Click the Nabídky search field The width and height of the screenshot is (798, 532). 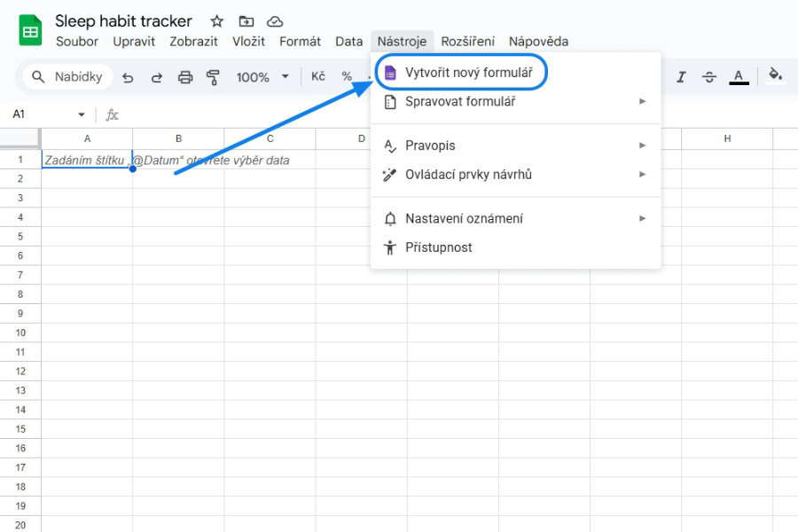point(62,77)
